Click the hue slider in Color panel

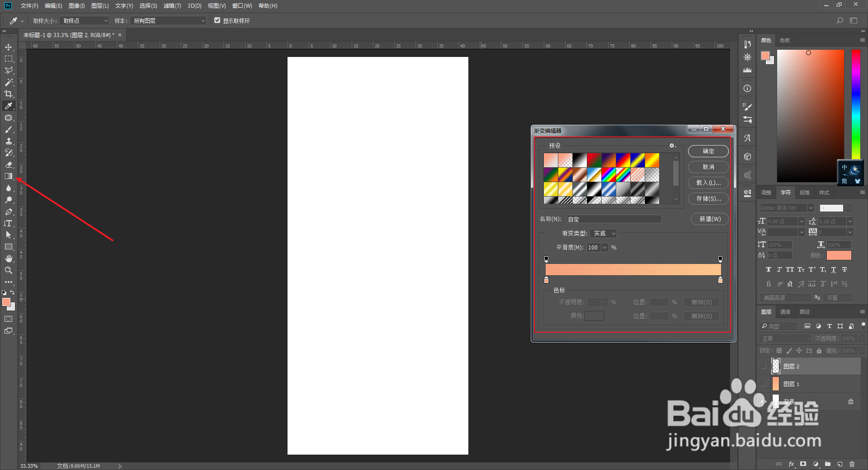pos(856,104)
